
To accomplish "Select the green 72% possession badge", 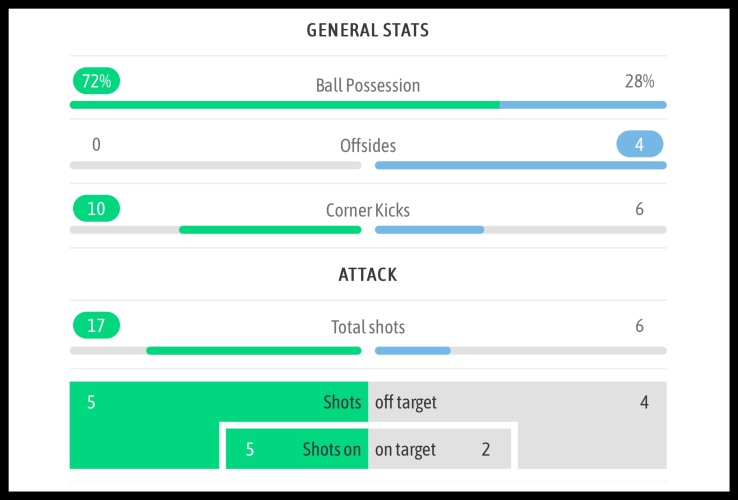I will click(96, 82).
